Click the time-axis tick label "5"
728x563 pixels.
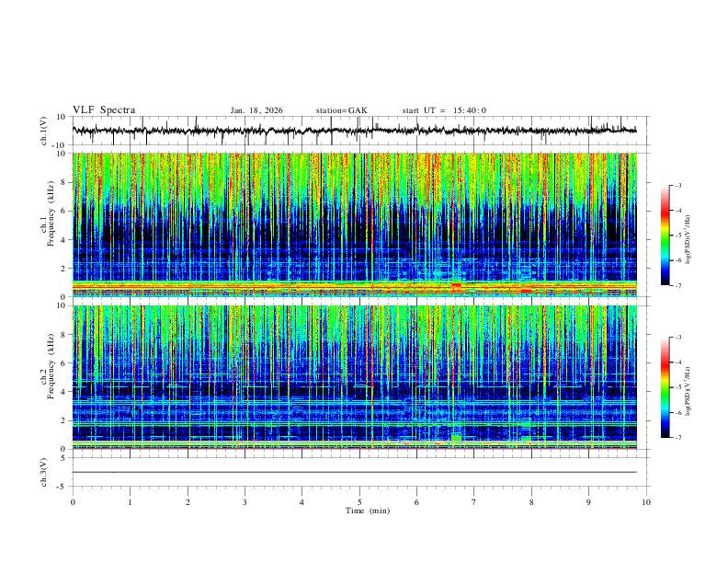tap(359, 502)
